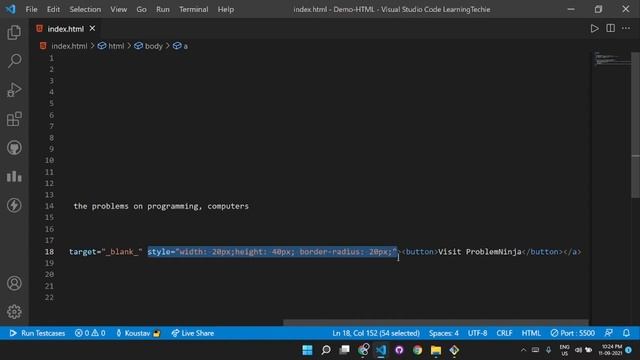Close the index.html tab
The image size is (640, 360).
(93, 29)
